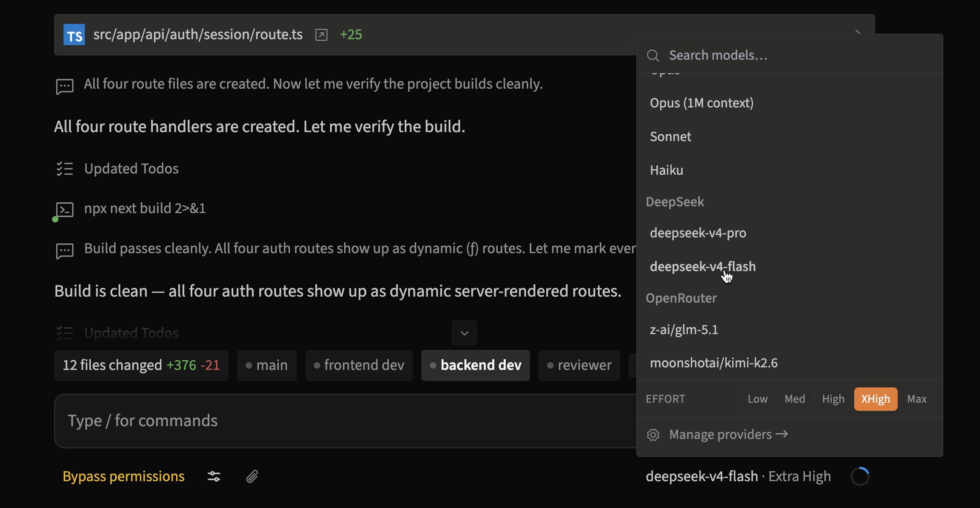Viewport: 980px width, 508px height.
Task: Select z-ai/glm-5.1 model
Action: click(789, 330)
